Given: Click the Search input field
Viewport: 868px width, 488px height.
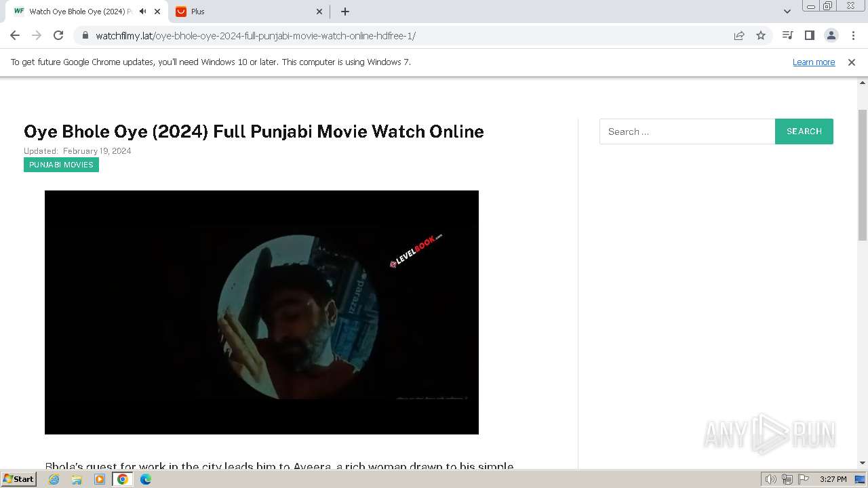Looking at the screenshot, I should pyautogui.click(x=687, y=131).
